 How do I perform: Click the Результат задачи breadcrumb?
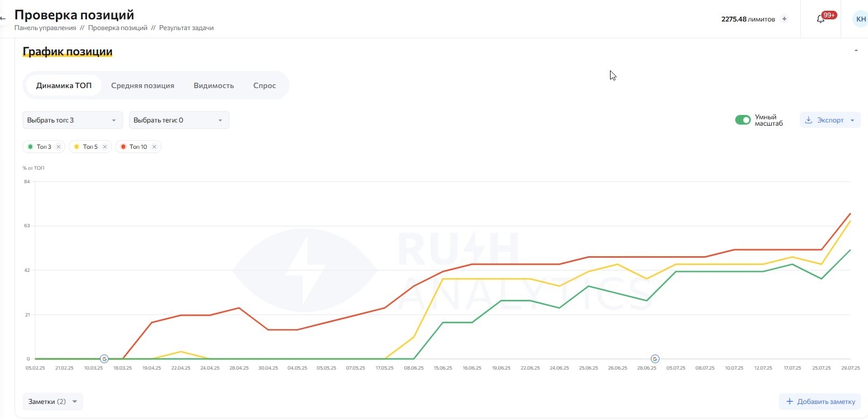click(x=186, y=28)
